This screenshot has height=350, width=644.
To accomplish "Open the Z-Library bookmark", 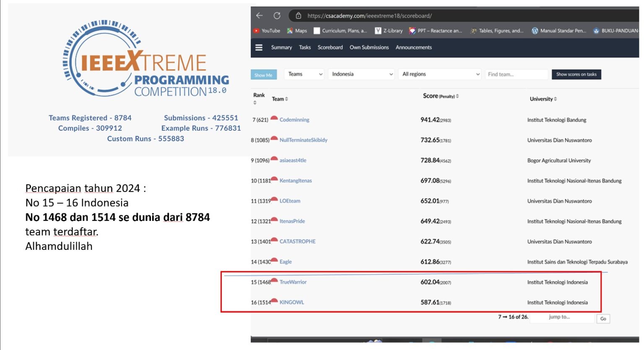I will pyautogui.click(x=389, y=31).
